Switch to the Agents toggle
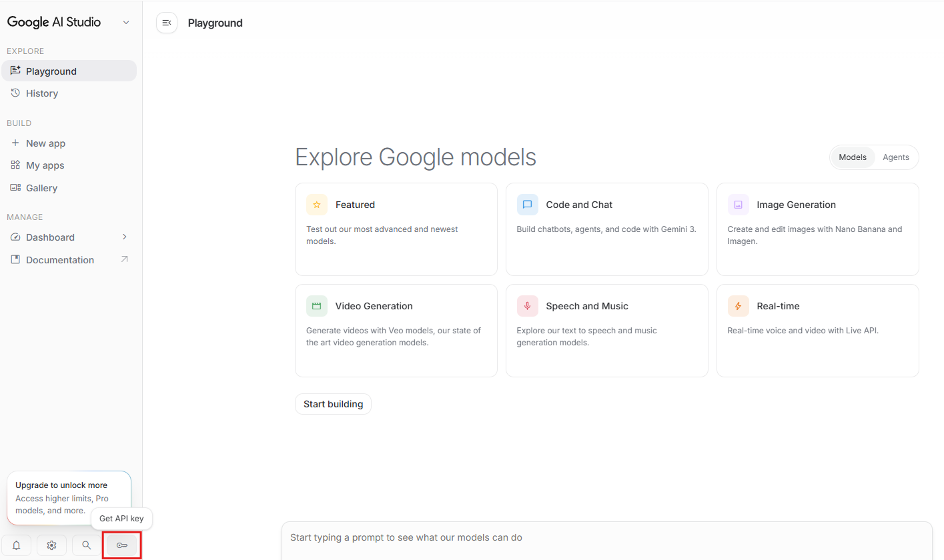The width and height of the screenshot is (944, 560). click(x=896, y=157)
